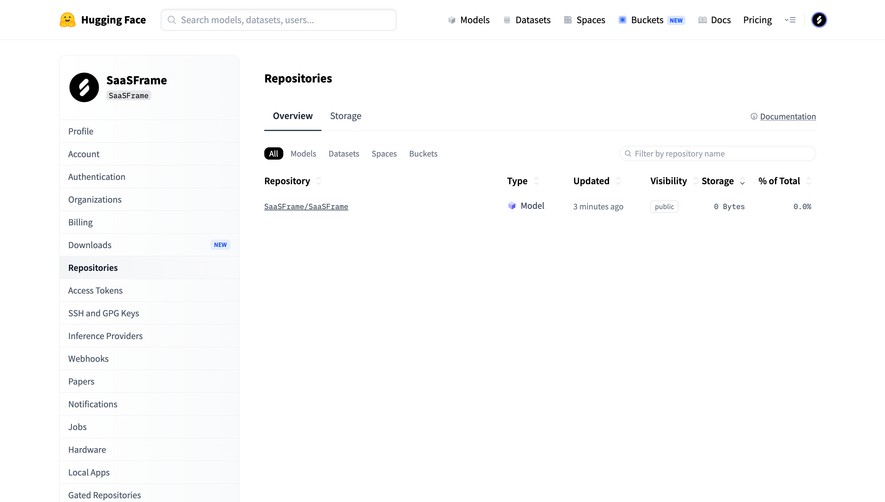Click the SaaSFrame profile avatar in sidebar
The image size is (885, 502).
click(84, 88)
